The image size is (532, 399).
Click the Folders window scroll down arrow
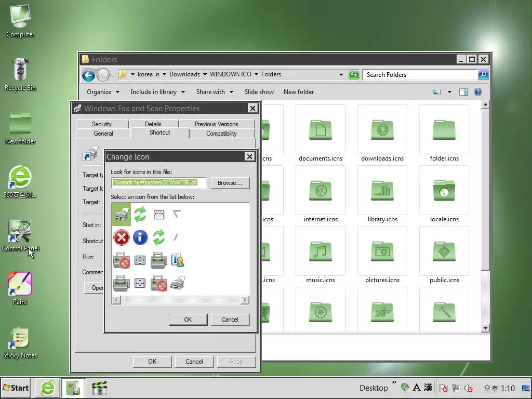[x=485, y=328]
